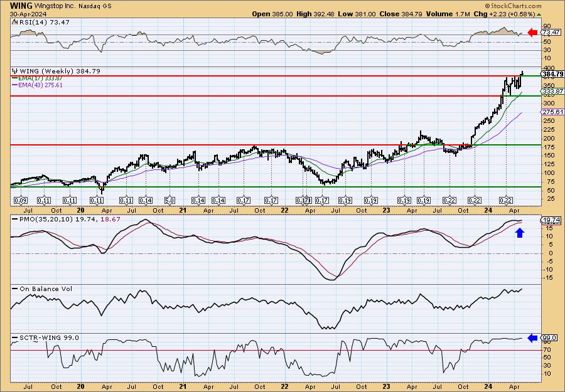This screenshot has width=565, height=392.
Task: Click the EMA(43) 275.61 legend entry
Action: (x=40, y=85)
